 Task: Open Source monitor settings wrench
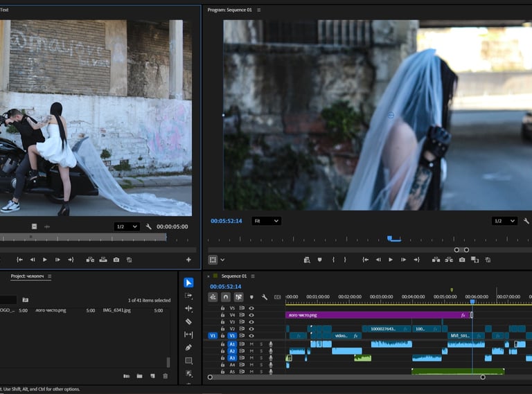pyautogui.click(x=148, y=226)
